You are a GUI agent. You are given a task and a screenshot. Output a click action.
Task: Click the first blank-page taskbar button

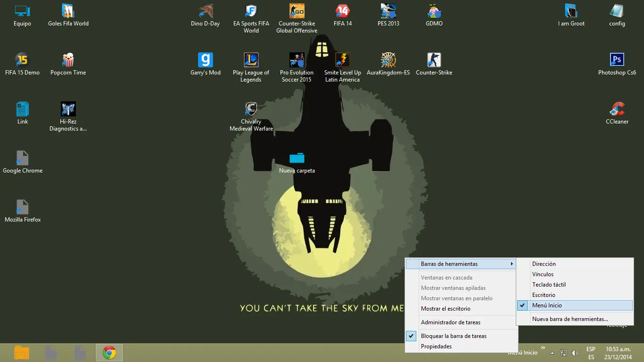click(x=51, y=353)
